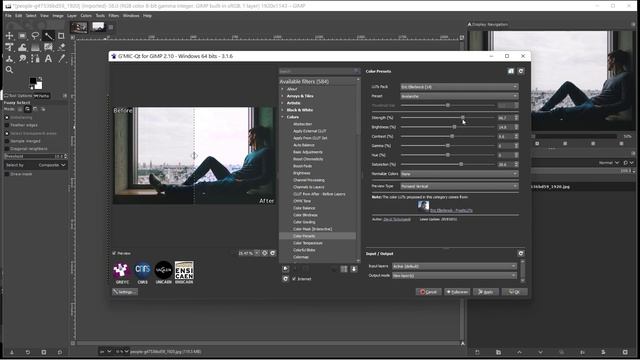Click the Apply button
Image resolution: width=640 pixels, height=360 pixels.
click(486, 292)
